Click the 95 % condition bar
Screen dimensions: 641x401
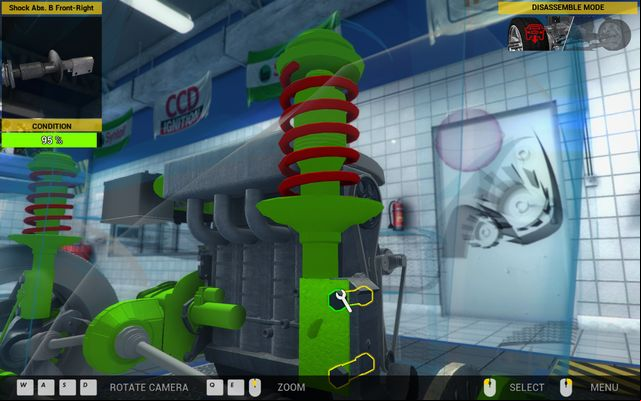(x=49, y=140)
